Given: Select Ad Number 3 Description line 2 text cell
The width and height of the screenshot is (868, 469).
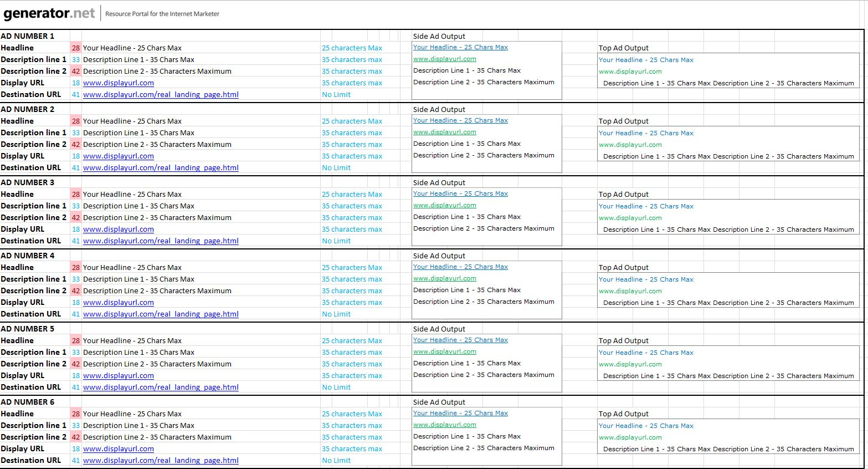Looking at the screenshot, I should (x=157, y=217).
